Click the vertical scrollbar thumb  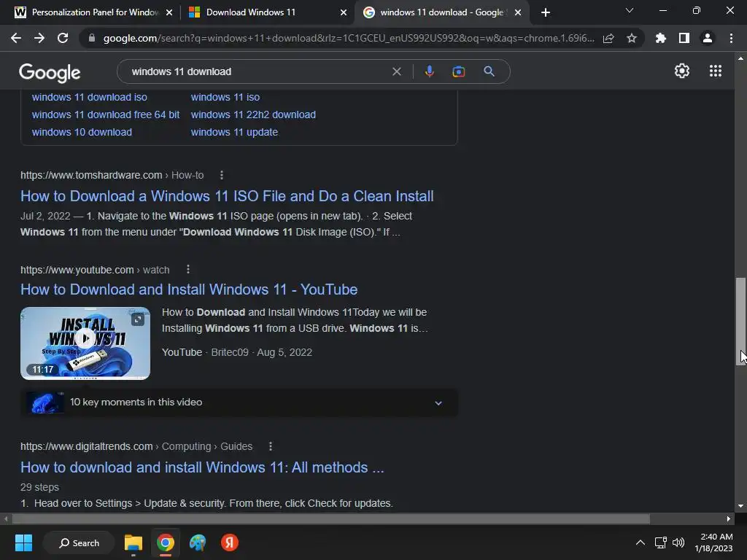click(741, 321)
